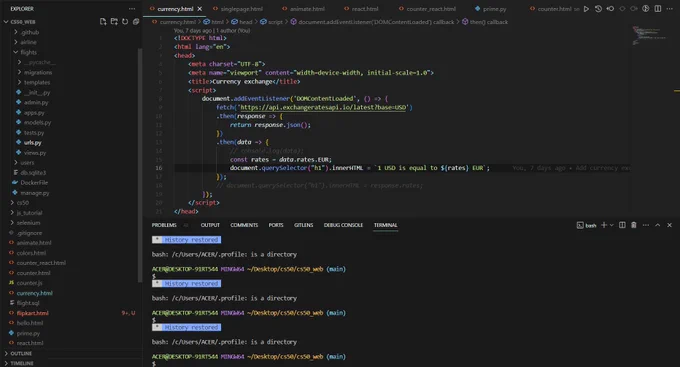Open counter.js file
This screenshot has width=680, height=367.
coord(29,283)
